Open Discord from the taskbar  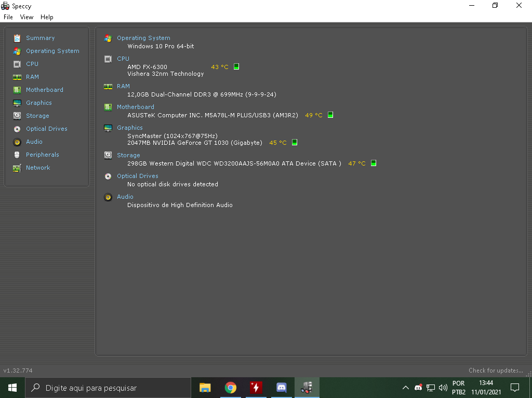[x=281, y=388]
